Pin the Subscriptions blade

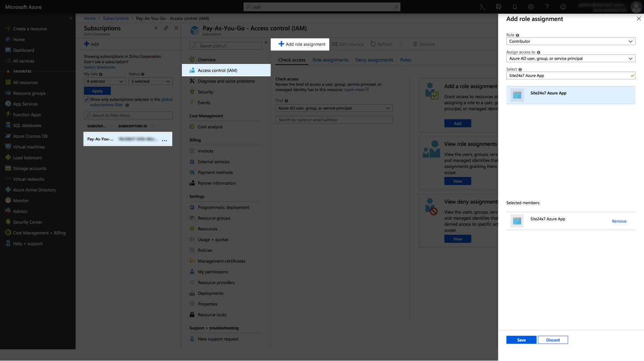coord(166,28)
